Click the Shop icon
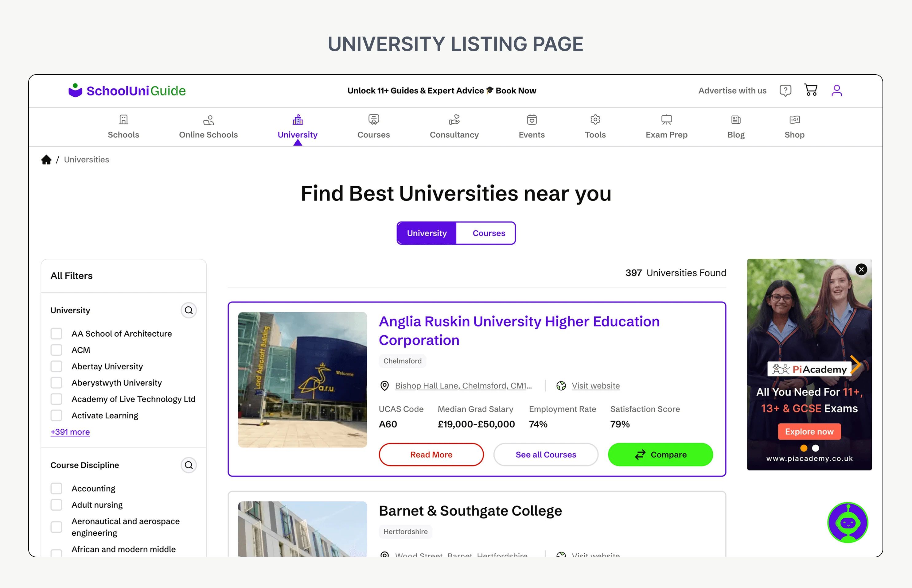The width and height of the screenshot is (912, 588). coord(795,120)
